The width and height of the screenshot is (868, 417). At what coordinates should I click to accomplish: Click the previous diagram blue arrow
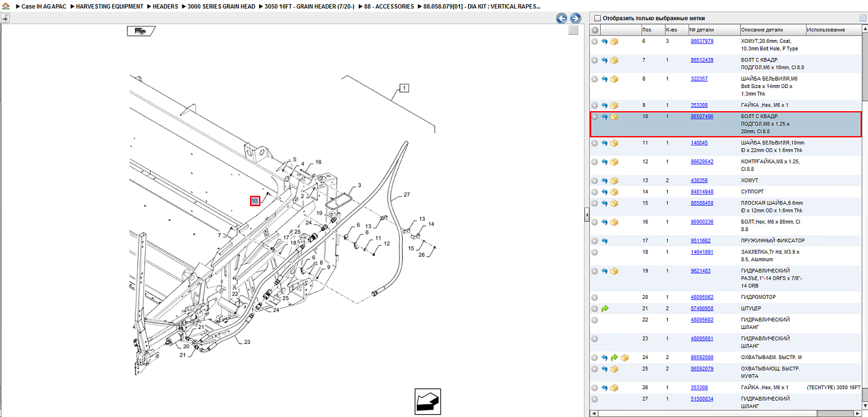point(561,19)
